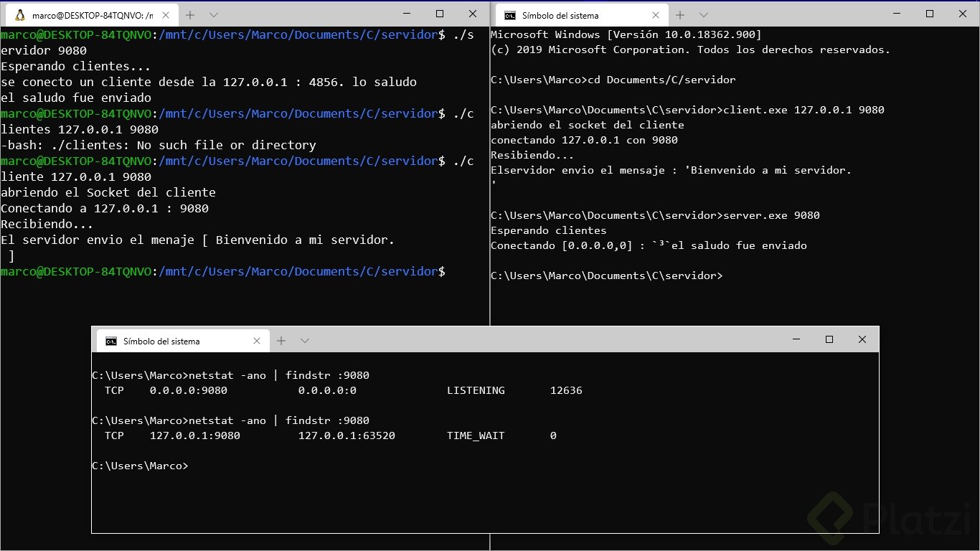Close the top-right command prompt window
980x551 pixels.
[963, 14]
